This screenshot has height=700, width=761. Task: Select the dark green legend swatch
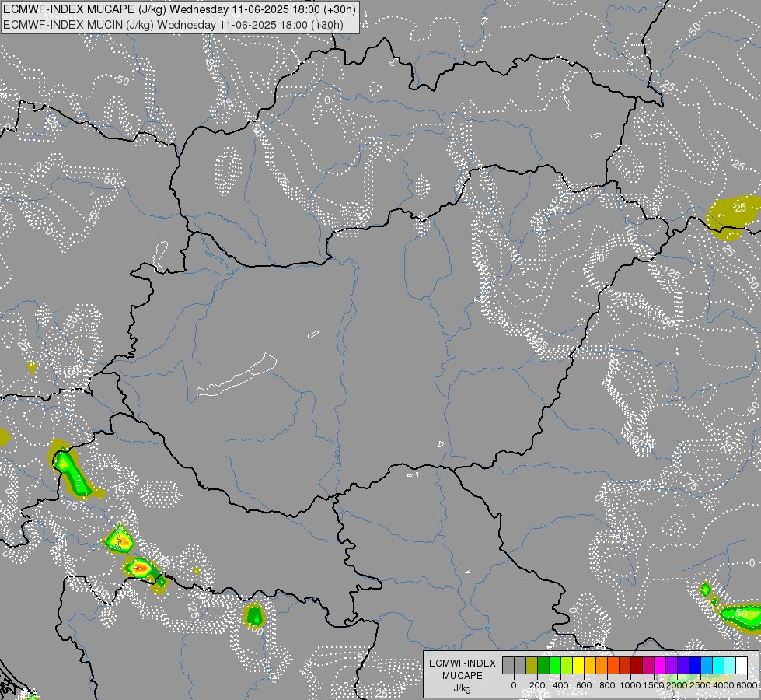[543, 665]
